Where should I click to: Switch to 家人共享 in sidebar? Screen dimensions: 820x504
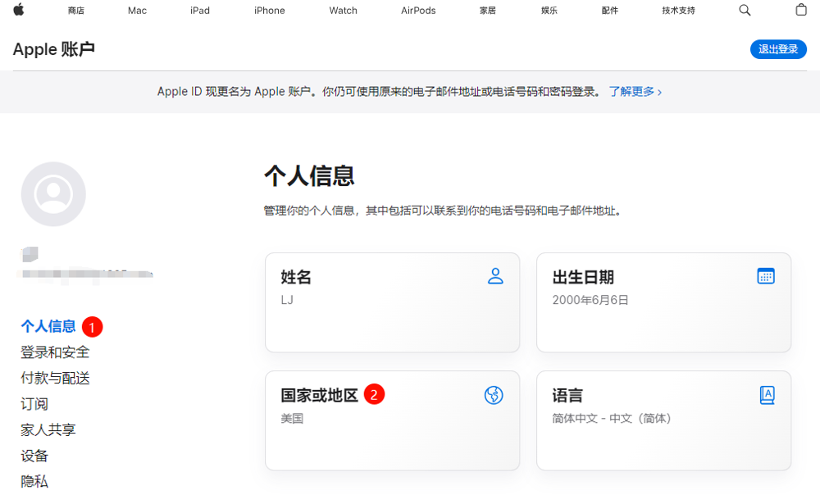click(x=48, y=429)
